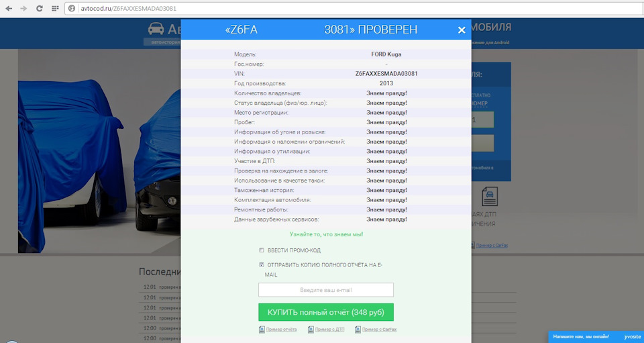The height and width of the screenshot is (343, 644).
Task: Click the Информация об угоне и розыске label
Action: pos(280,132)
